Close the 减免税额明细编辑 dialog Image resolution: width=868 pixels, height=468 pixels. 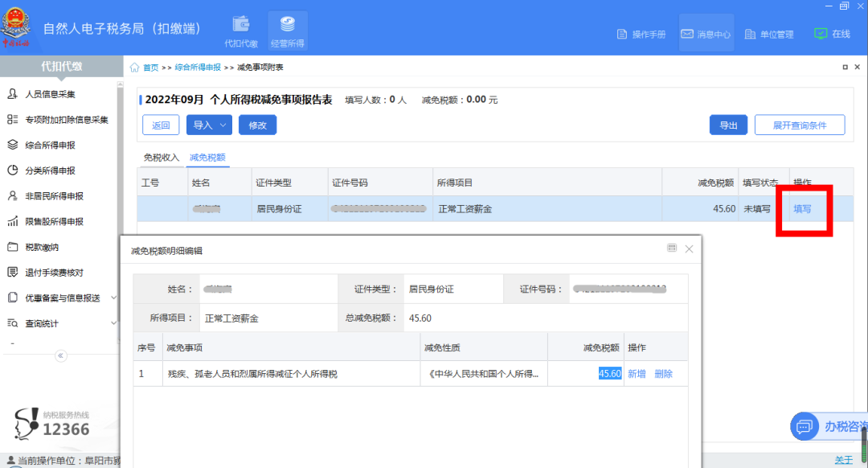[690, 249]
